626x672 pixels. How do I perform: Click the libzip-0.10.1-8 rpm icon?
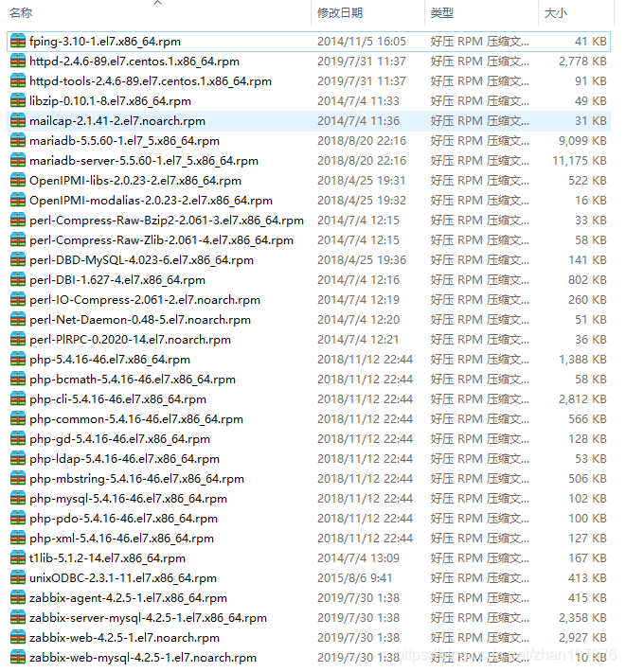tap(18, 100)
